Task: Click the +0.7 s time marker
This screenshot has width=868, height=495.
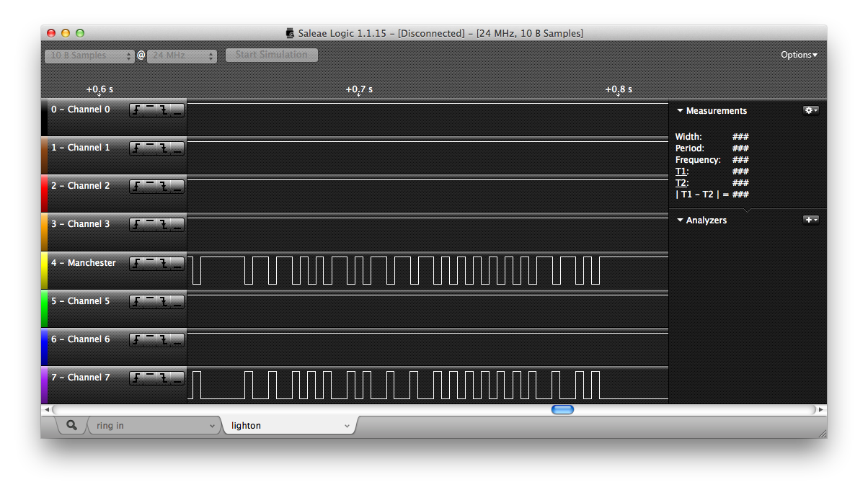Action: (359, 90)
